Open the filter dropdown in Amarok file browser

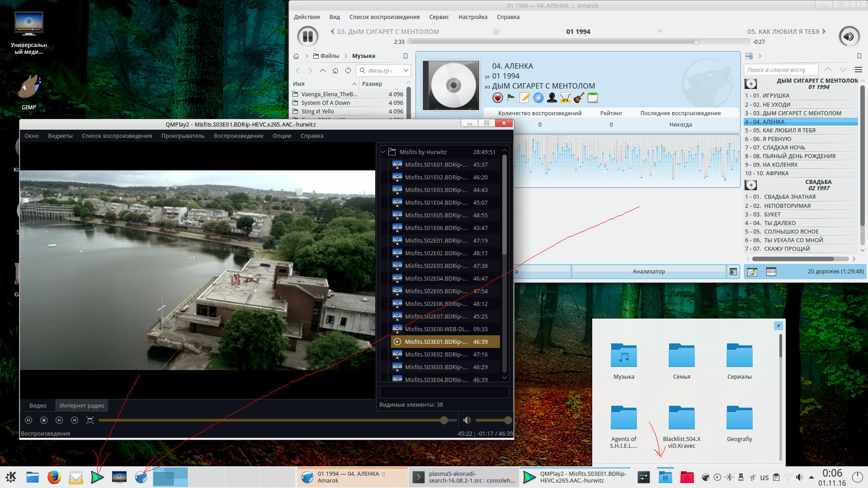tap(406, 70)
